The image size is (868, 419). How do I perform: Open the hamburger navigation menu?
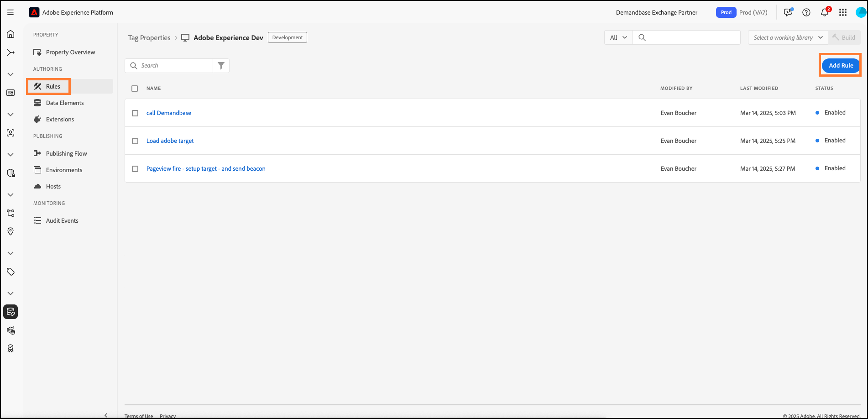pyautogui.click(x=10, y=12)
